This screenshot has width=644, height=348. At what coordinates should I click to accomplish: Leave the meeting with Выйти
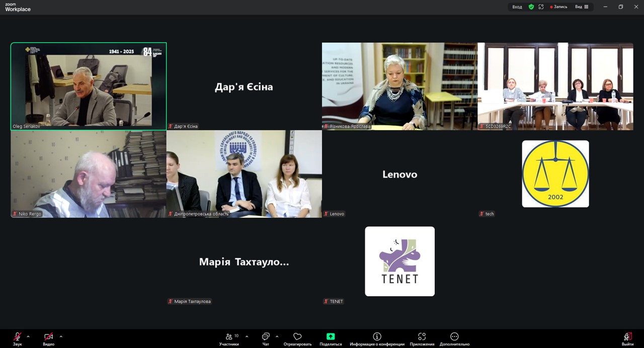627,337
